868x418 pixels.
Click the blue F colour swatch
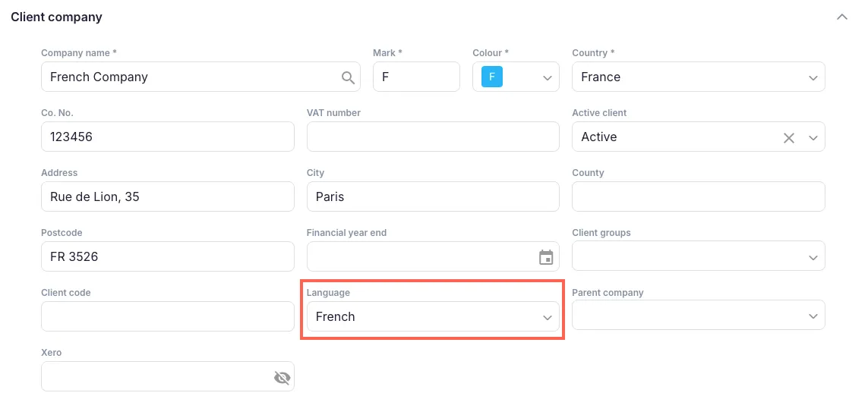click(492, 77)
